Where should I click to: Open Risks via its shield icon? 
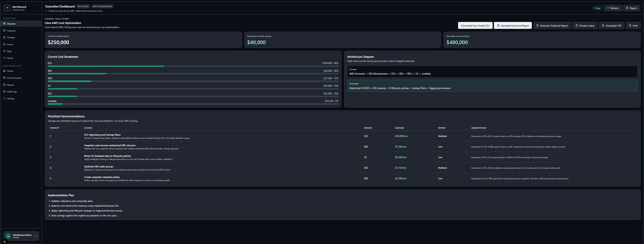[x=4, y=51]
